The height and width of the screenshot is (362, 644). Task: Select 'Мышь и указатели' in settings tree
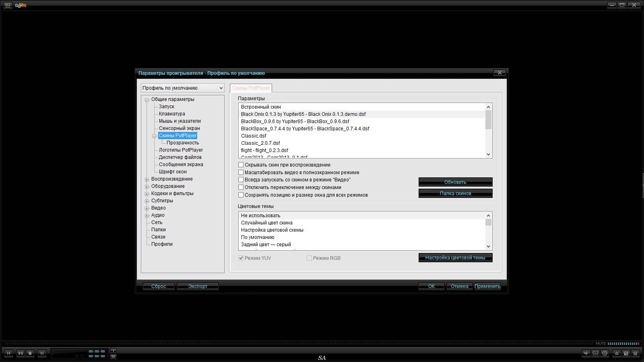(180, 121)
